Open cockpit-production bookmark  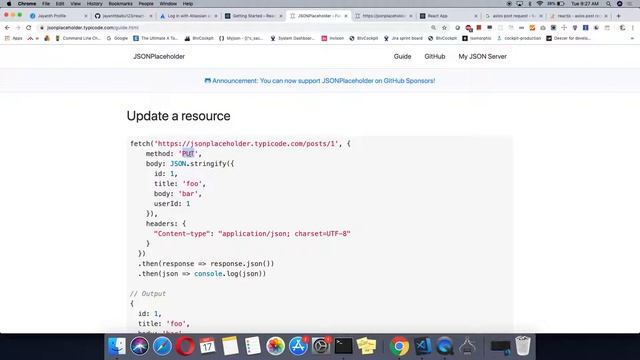pos(518,38)
